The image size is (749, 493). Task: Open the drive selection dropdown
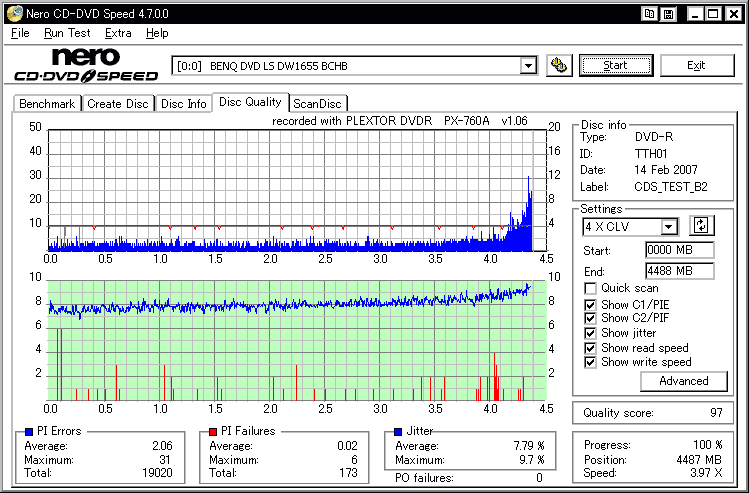528,66
